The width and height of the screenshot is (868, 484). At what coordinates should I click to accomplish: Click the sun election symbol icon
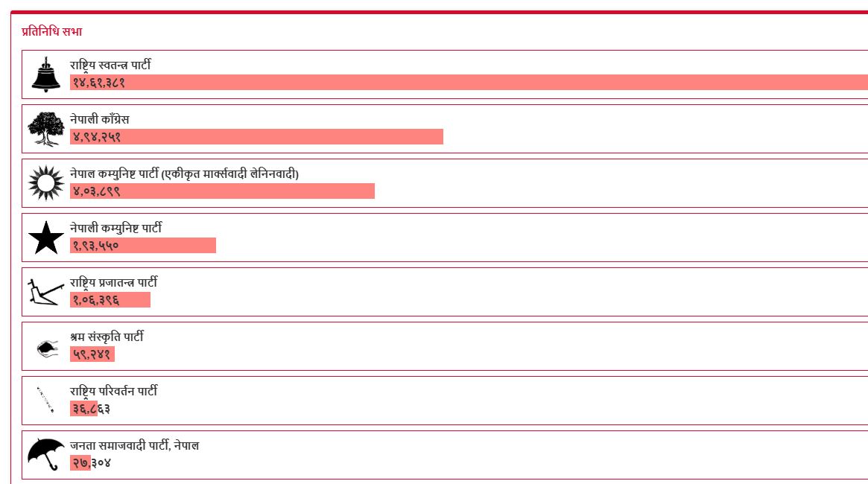(x=45, y=183)
